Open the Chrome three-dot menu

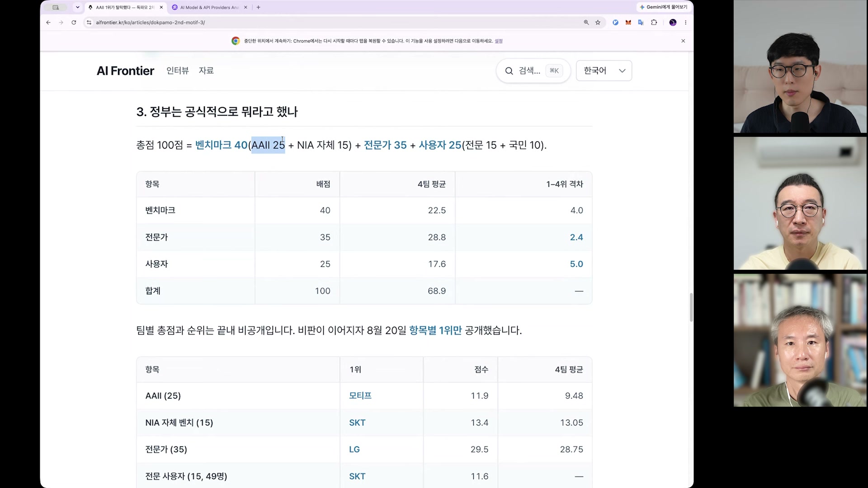(x=686, y=22)
